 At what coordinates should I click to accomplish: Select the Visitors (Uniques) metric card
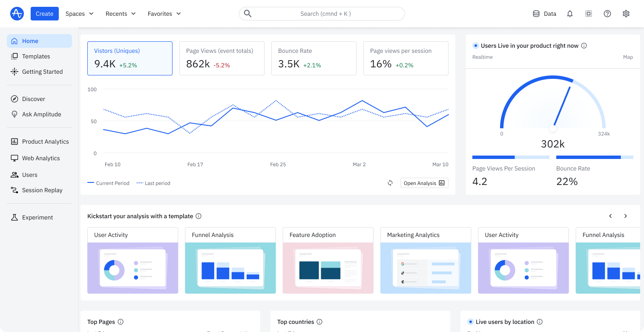click(130, 58)
